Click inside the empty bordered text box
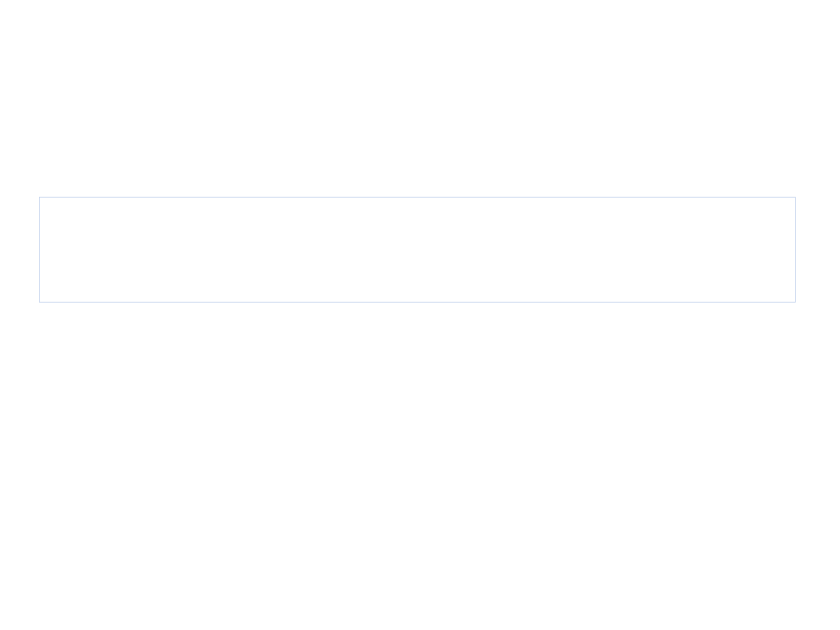 [417, 249]
